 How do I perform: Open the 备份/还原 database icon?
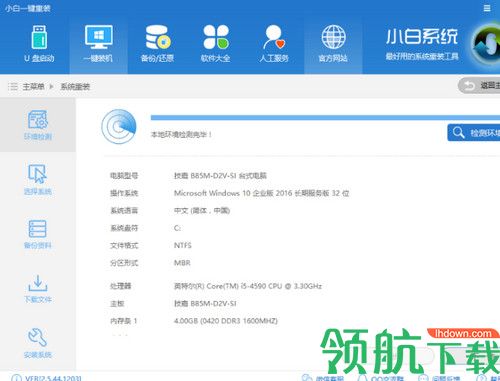pyautogui.click(x=157, y=37)
